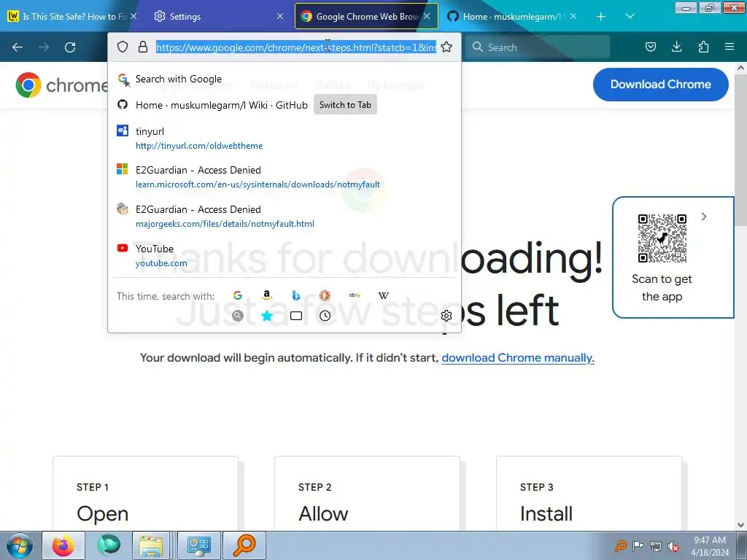Search this time with DuckDuckGo icon
The width and height of the screenshot is (747, 560).
(x=325, y=295)
